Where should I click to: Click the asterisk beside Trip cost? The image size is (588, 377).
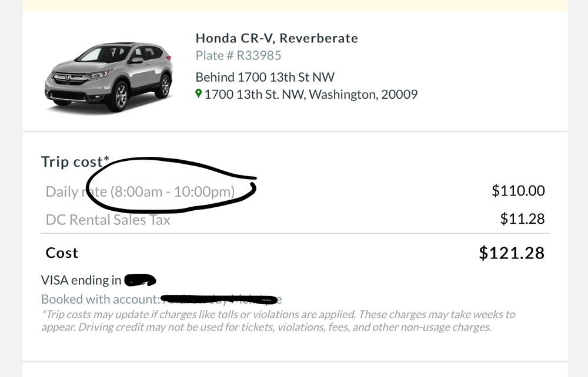point(106,159)
